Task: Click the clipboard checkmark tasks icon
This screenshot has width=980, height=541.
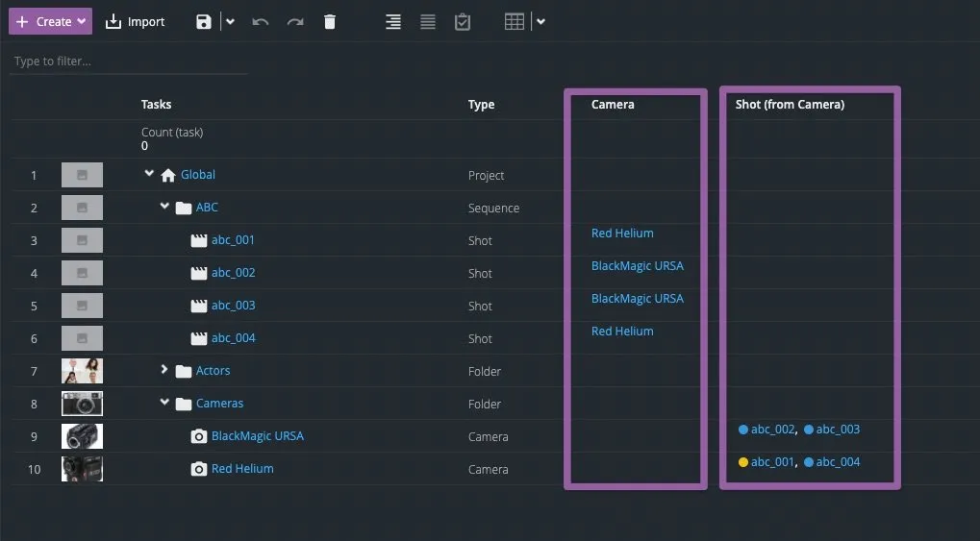Action: (x=463, y=21)
